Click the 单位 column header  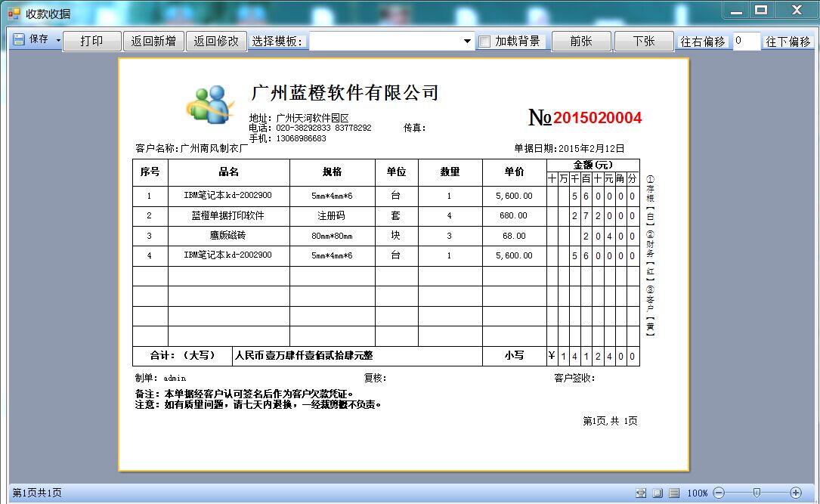pos(397,172)
